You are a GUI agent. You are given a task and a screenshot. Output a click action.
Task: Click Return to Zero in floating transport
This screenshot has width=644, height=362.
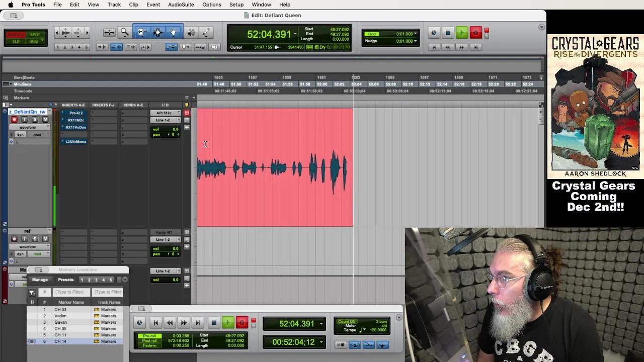point(155,323)
